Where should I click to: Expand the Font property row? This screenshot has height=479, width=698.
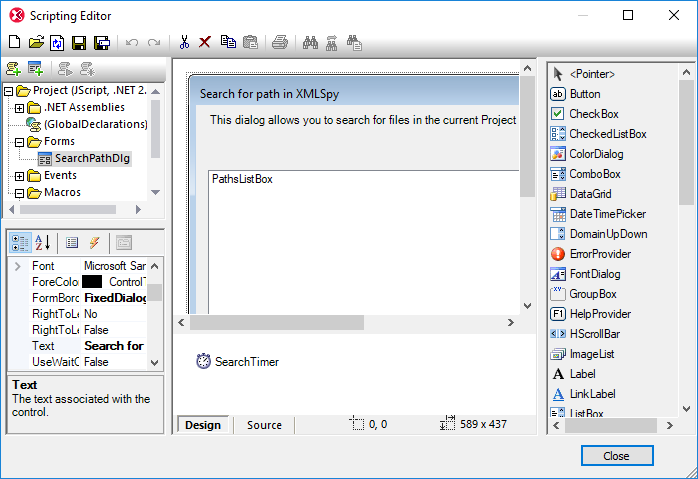tap(17, 266)
